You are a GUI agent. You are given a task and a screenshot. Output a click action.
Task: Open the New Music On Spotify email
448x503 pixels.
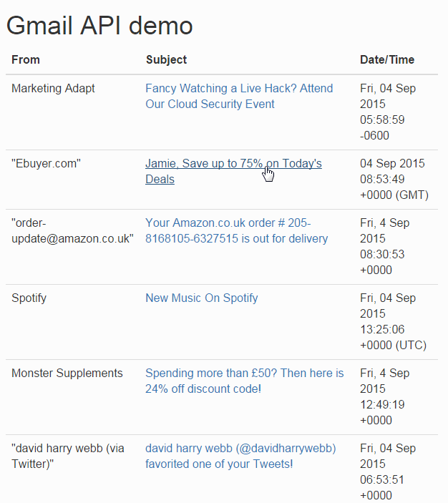coord(202,298)
